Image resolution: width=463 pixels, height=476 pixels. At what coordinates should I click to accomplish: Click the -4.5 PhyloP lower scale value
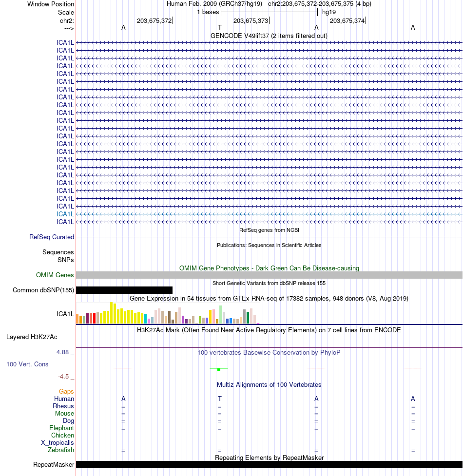tap(63, 377)
